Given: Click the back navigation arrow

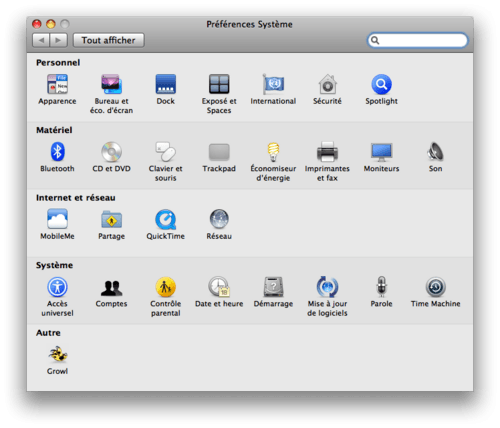Looking at the screenshot, I should 41,40.
